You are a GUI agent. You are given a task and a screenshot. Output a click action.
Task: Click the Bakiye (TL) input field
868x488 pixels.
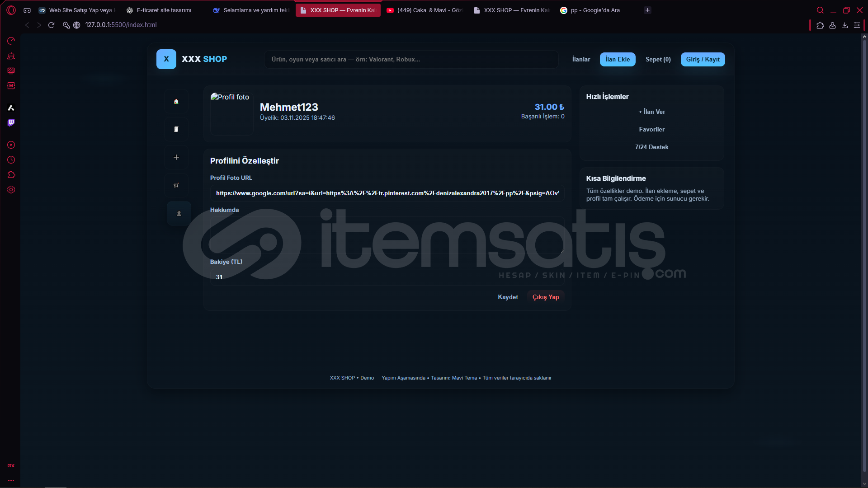pyautogui.click(x=387, y=277)
